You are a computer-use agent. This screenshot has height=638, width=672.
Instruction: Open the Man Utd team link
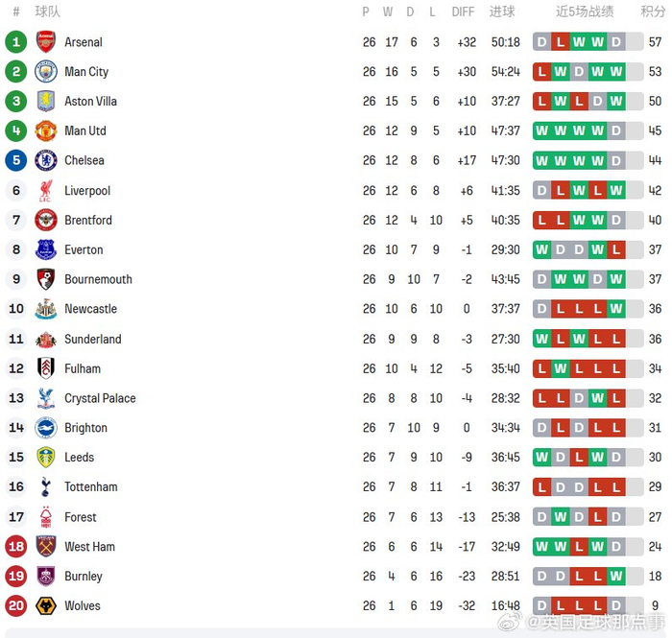[85, 131]
